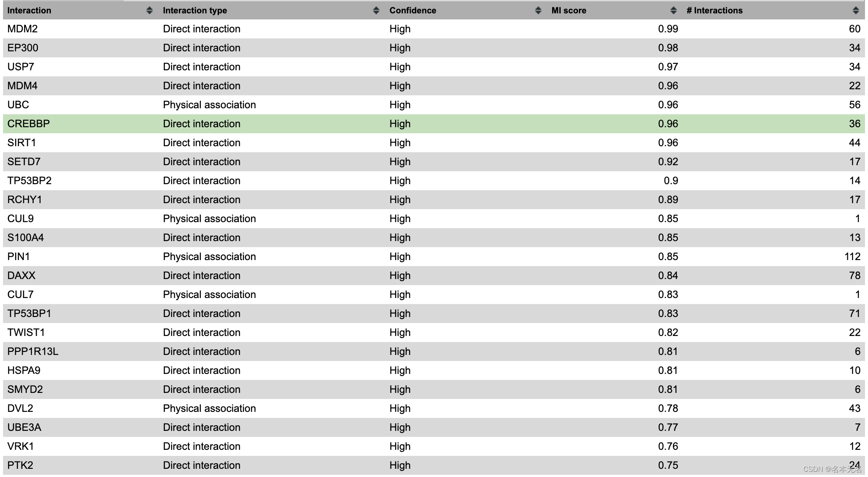Select the UBE3A row
Image resolution: width=868 pixels, height=477 pixels.
tap(24, 427)
